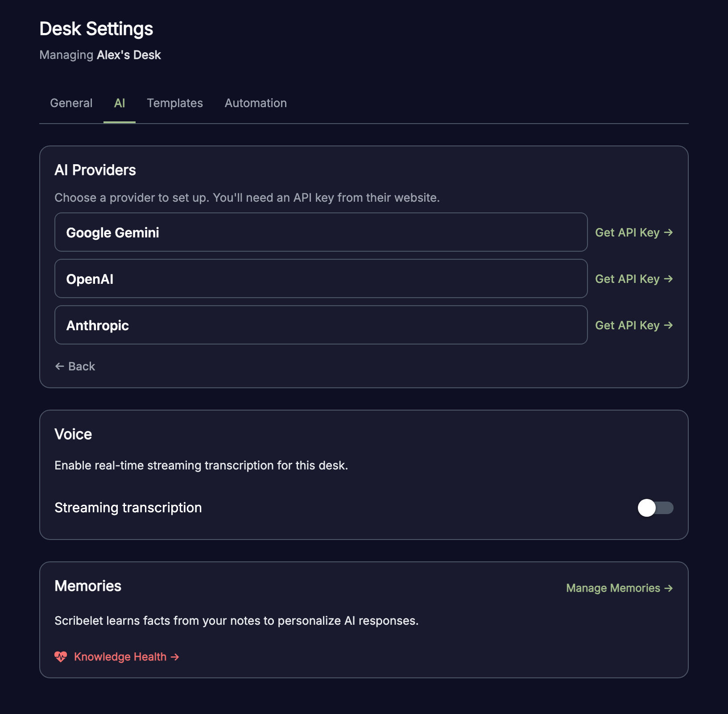Open the Automation tab
728x714 pixels.
(x=256, y=103)
